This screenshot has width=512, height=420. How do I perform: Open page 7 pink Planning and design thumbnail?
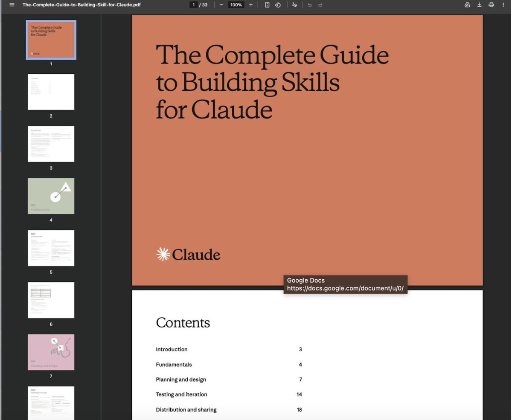click(51, 352)
